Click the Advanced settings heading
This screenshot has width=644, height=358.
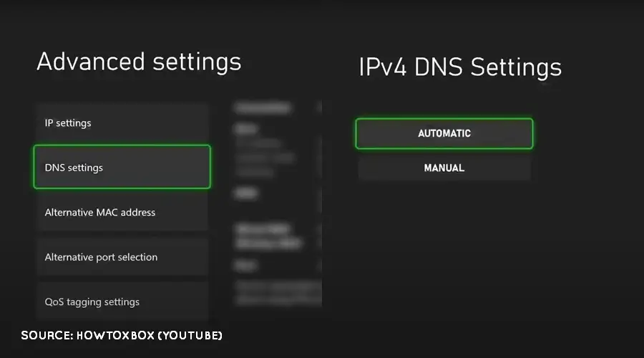139,62
